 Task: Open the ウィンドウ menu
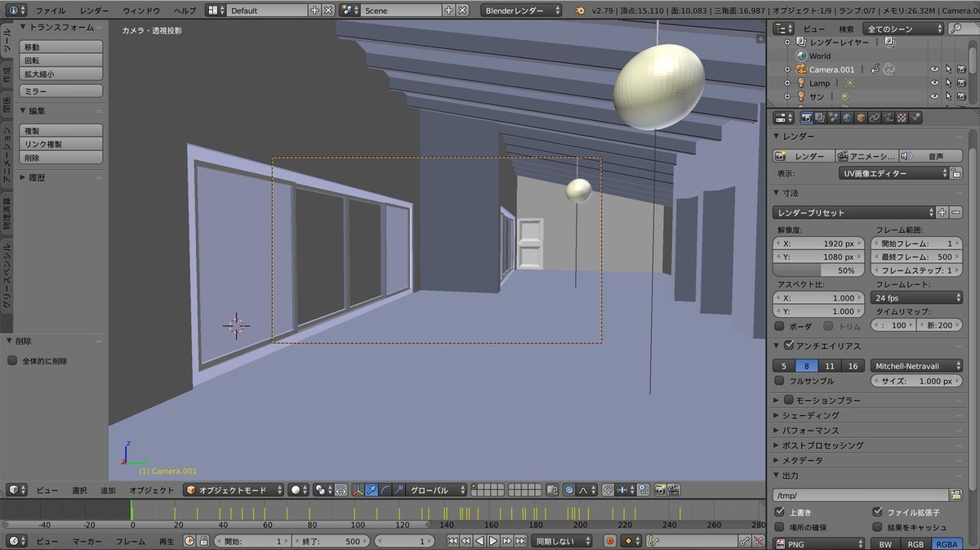(141, 11)
